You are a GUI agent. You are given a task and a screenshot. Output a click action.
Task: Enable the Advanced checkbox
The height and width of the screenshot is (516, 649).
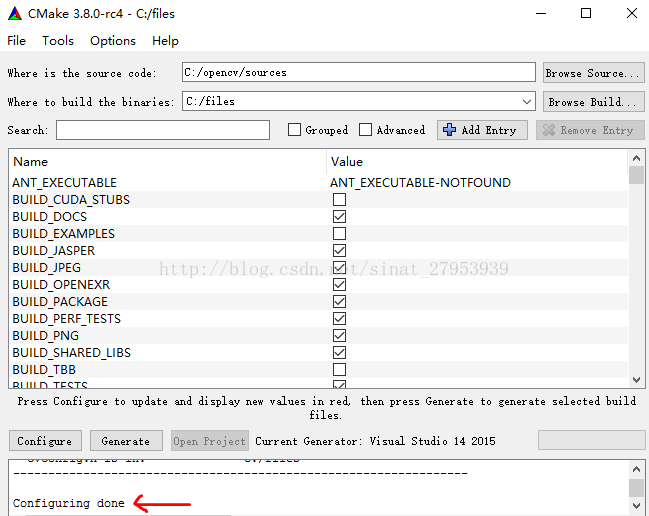click(x=365, y=130)
